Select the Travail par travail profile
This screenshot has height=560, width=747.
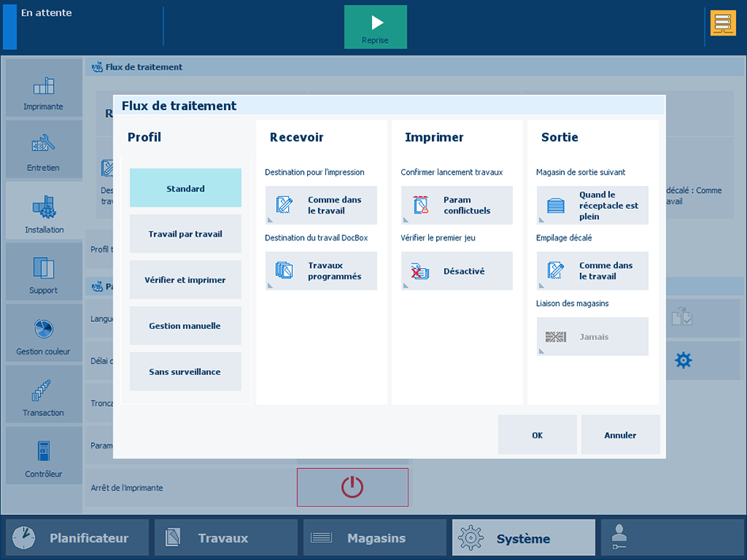pyautogui.click(x=185, y=234)
